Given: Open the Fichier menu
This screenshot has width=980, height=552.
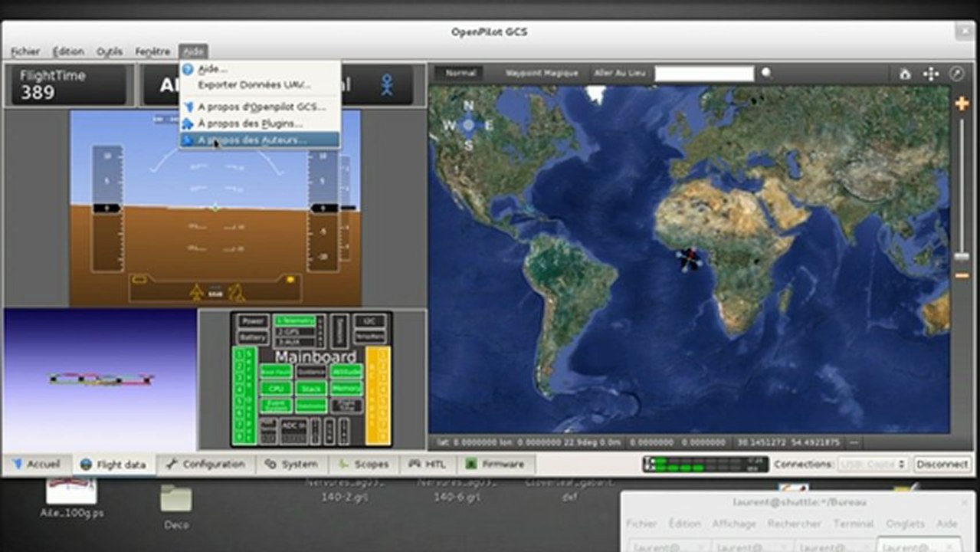Looking at the screenshot, I should 25,51.
